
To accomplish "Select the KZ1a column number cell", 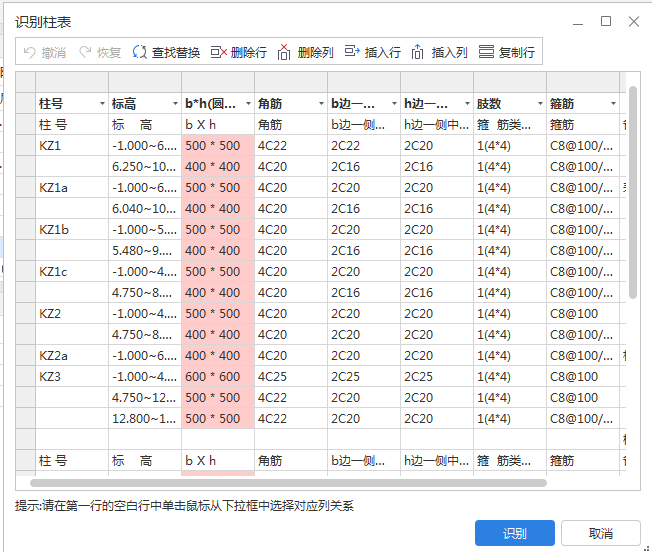I will 72,187.
